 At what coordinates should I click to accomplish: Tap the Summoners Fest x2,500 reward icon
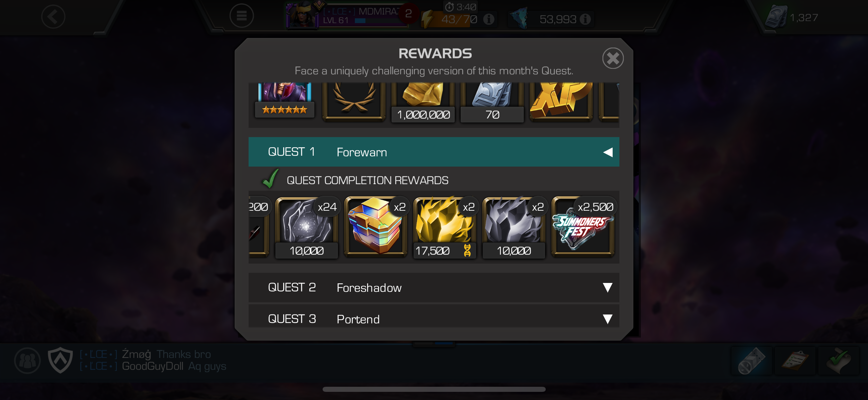click(583, 227)
